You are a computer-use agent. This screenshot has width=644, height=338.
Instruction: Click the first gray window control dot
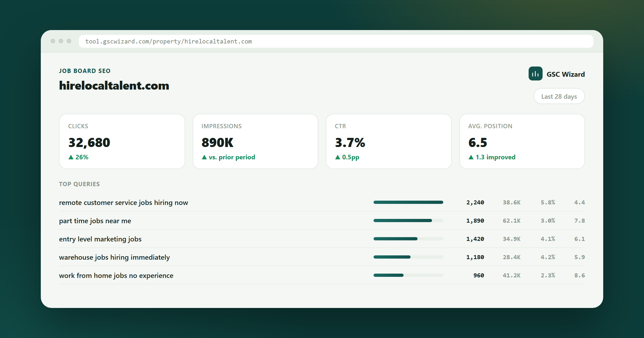click(x=53, y=41)
